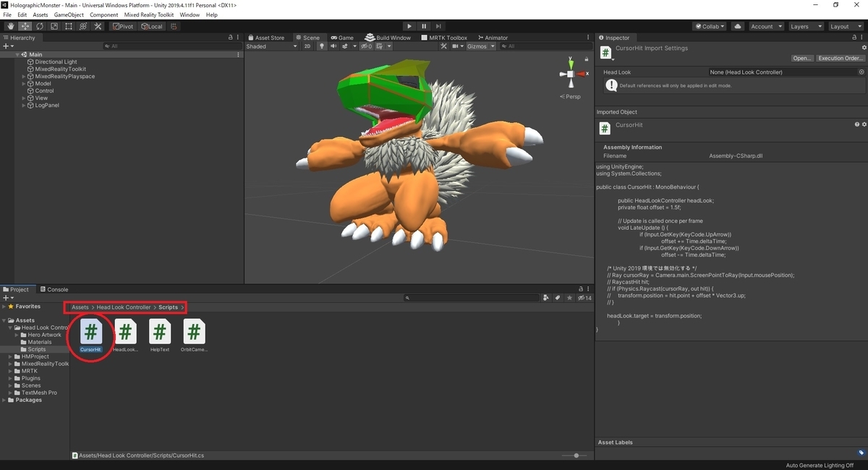Switch to the Animator tab

[492, 38]
